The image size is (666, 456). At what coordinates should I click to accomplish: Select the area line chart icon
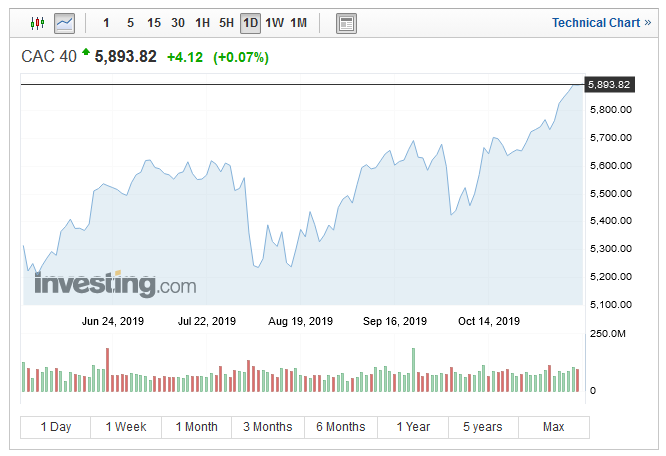point(65,23)
